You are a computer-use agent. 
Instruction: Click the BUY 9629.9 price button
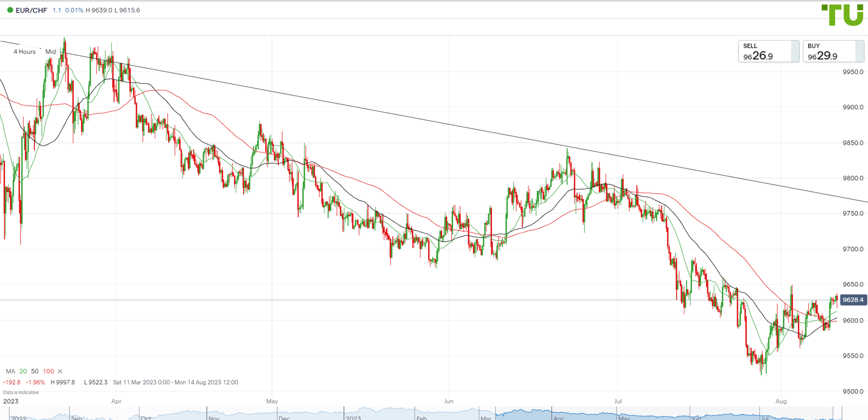pyautogui.click(x=833, y=51)
